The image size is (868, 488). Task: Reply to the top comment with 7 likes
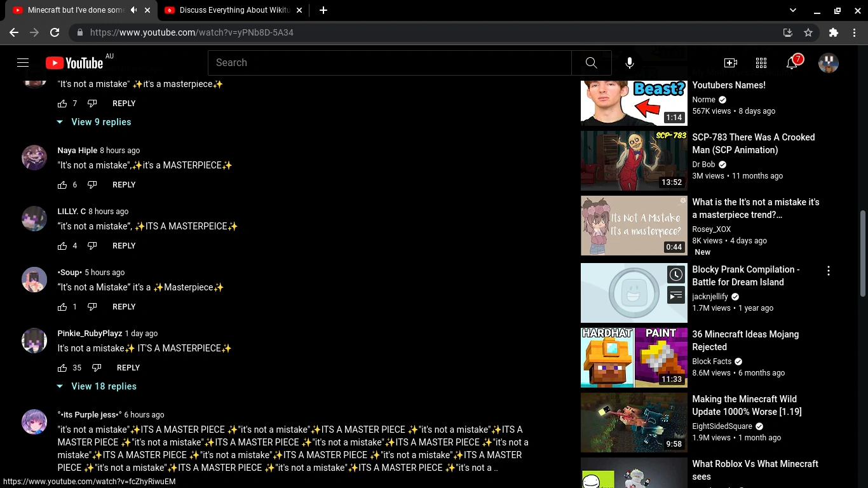[x=124, y=104]
